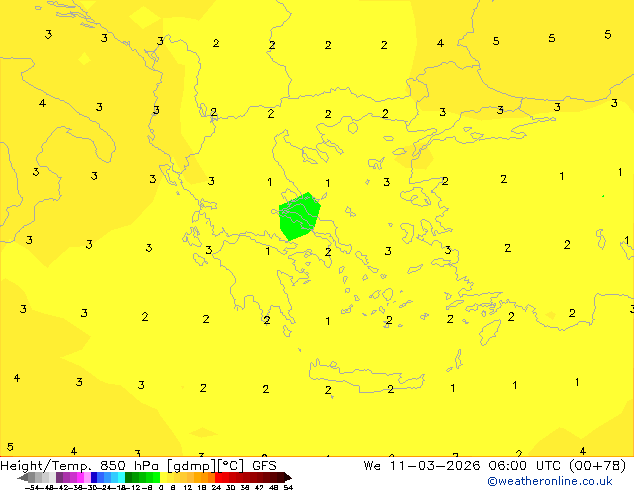Pick the red segment of the color legend
The width and height of the screenshot is (634, 490).
(228, 477)
